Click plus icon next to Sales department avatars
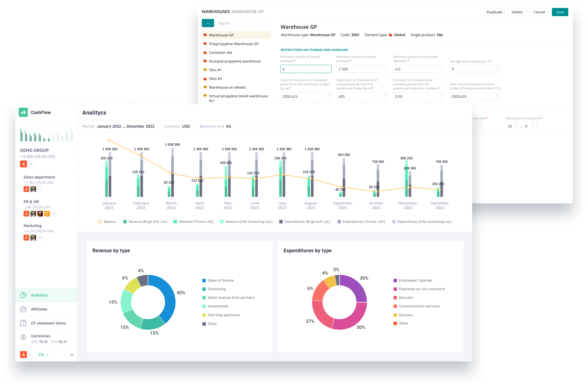Viewport: 588px width, 387px height. (x=40, y=189)
